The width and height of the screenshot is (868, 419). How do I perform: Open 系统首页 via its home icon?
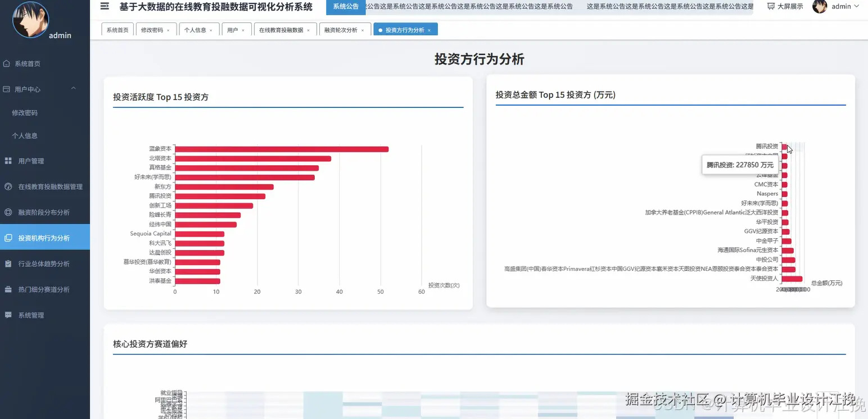point(7,63)
